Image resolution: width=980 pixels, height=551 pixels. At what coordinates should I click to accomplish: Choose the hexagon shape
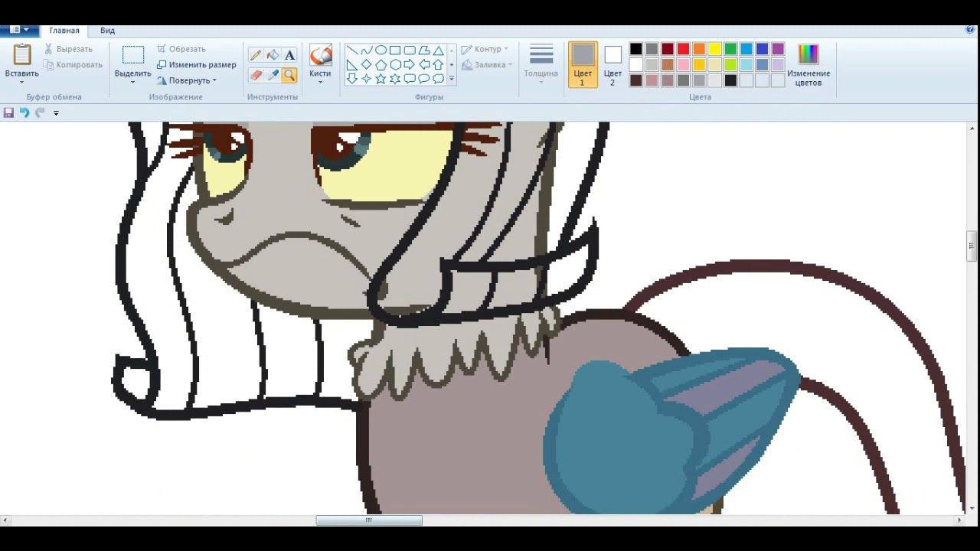point(395,64)
